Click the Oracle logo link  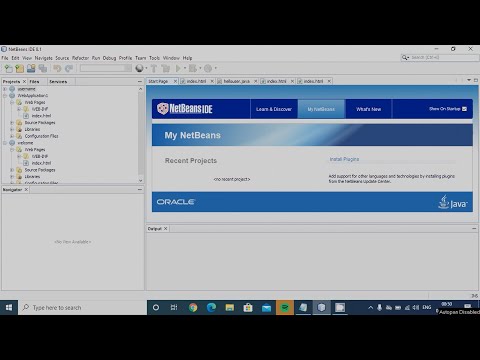tap(176, 202)
